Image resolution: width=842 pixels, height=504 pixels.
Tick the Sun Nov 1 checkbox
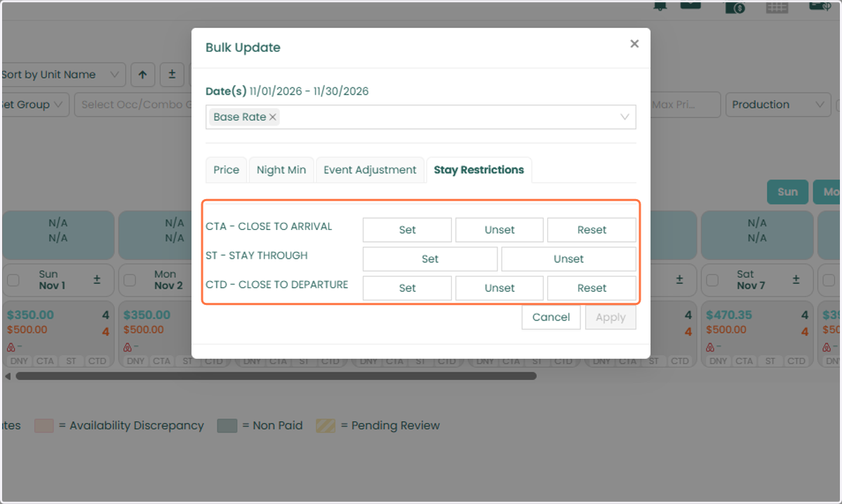(13, 280)
